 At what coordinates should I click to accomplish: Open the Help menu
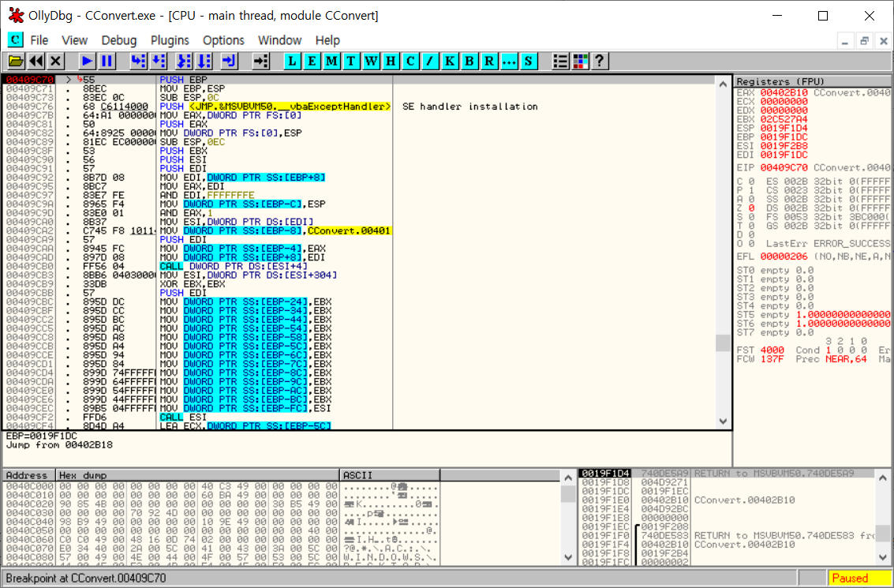coord(327,40)
